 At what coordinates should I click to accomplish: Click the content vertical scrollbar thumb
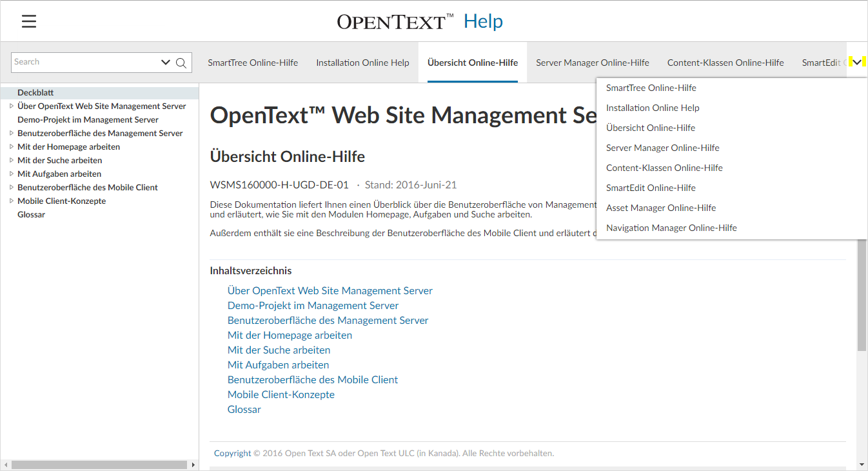point(862,294)
